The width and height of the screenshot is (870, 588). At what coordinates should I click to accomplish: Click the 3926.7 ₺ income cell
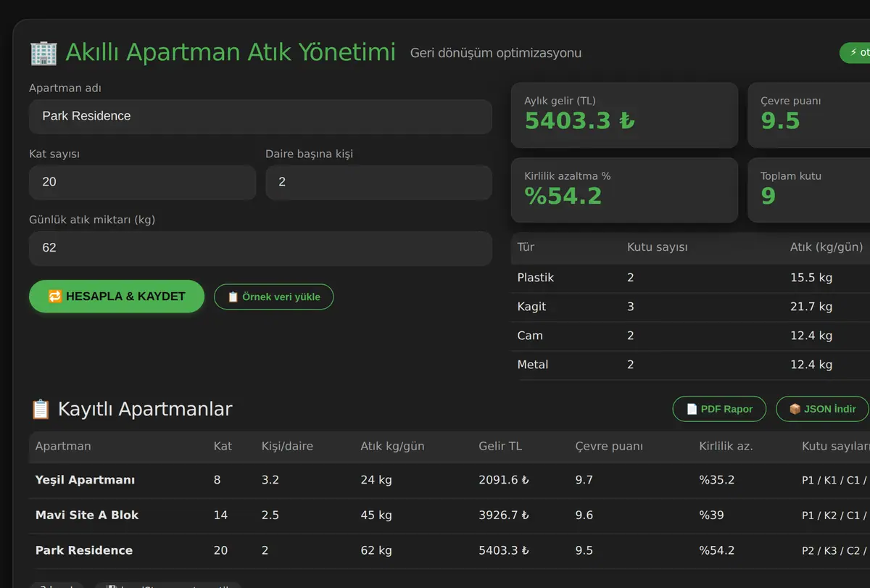click(503, 515)
